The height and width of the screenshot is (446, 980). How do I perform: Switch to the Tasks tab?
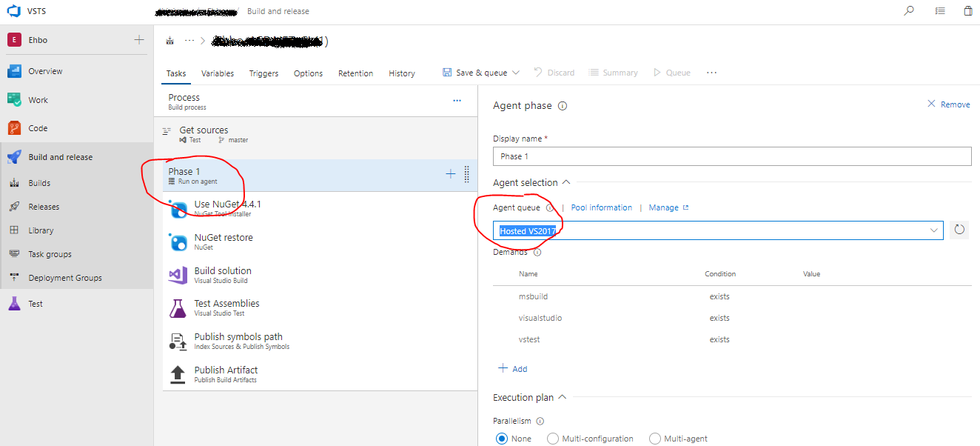click(176, 73)
